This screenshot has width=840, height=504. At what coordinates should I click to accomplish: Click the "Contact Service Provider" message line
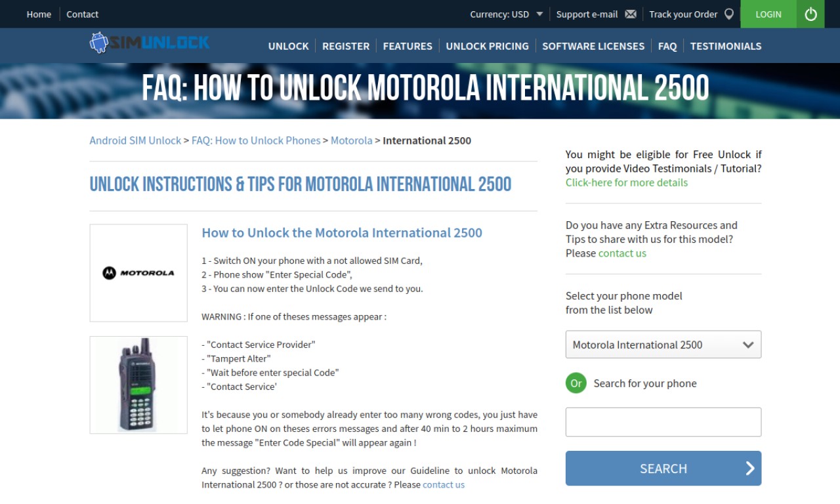259,345
